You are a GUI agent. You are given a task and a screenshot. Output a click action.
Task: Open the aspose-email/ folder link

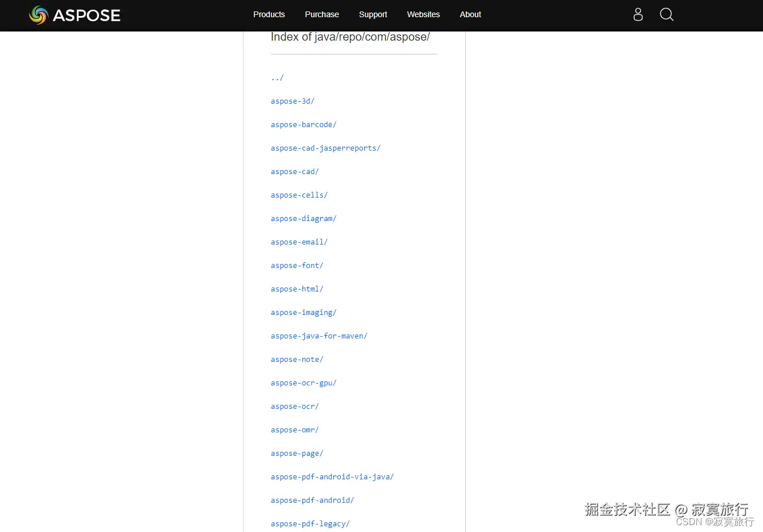coord(300,242)
